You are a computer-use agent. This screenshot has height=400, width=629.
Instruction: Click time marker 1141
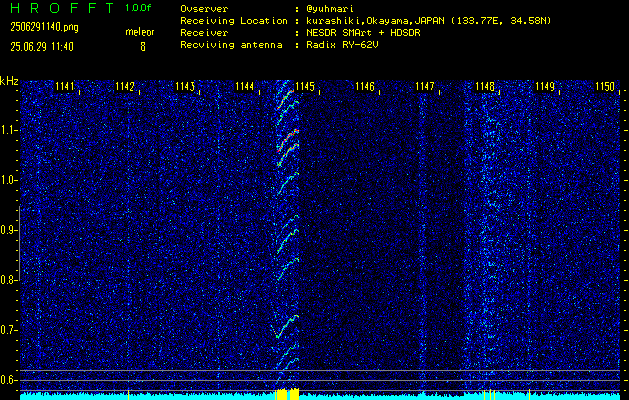point(64,87)
